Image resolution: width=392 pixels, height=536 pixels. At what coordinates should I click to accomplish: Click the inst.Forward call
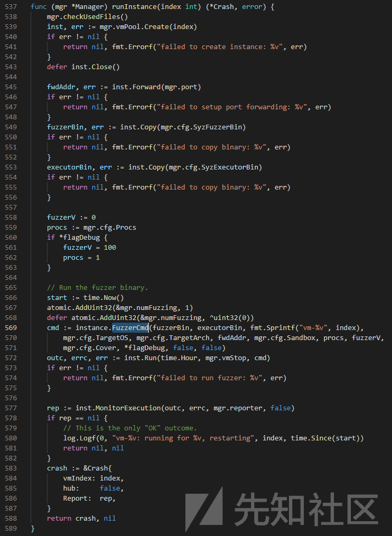tap(156, 87)
